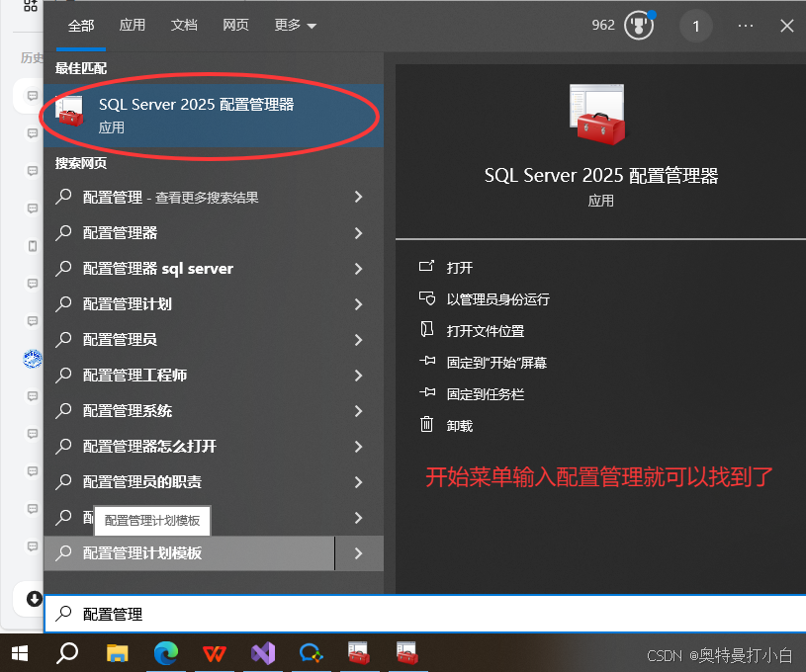Click search icon beside 配置管理工程师
The width and height of the screenshot is (806, 672).
[63, 375]
